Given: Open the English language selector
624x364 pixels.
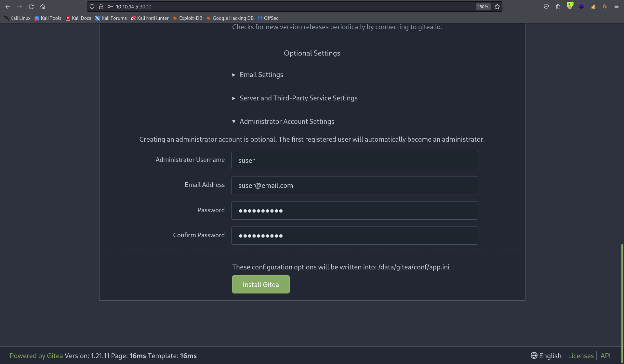Looking at the screenshot, I should pyautogui.click(x=546, y=356).
